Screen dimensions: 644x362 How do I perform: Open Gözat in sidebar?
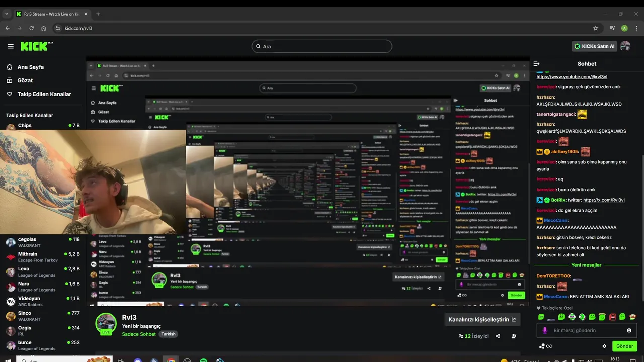pyautogui.click(x=25, y=80)
